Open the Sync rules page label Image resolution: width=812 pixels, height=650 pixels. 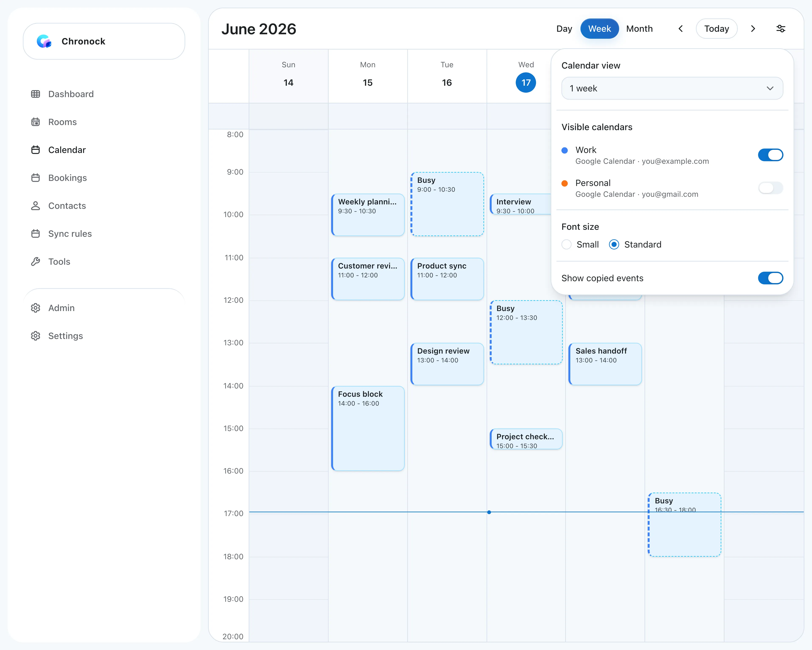point(70,233)
